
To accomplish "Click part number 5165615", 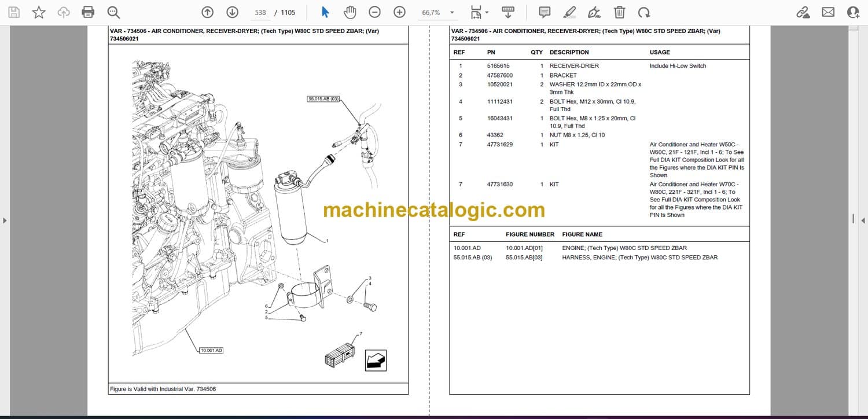I will click(x=498, y=66).
